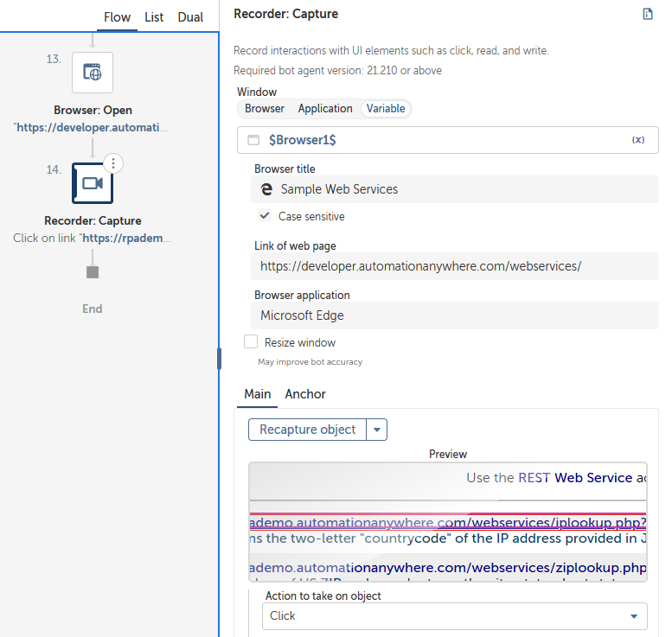Click the 'May improve bot accuracy' hint
Image resolution: width=672 pixels, height=637 pixels.
310,362
